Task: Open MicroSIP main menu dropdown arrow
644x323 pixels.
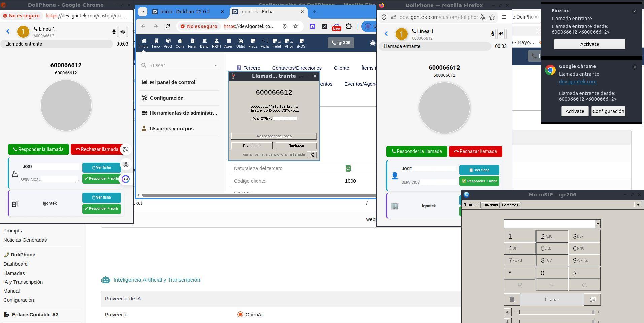Action: (x=638, y=205)
